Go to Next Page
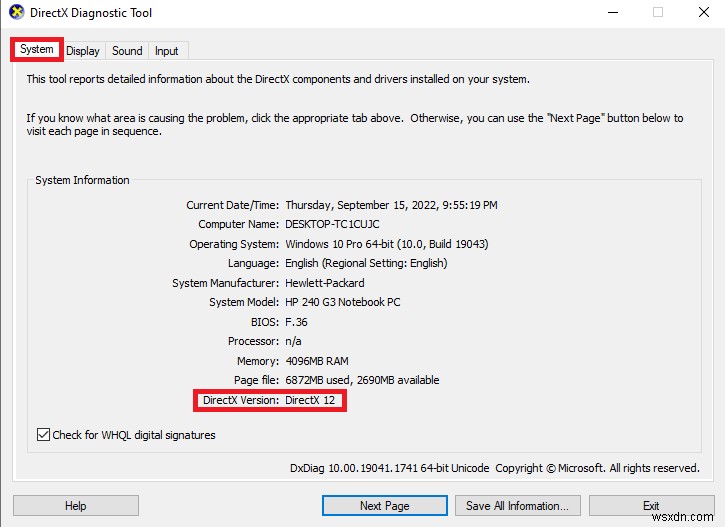The width and height of the screenshot is (725, 527). (x=385, y=506)
